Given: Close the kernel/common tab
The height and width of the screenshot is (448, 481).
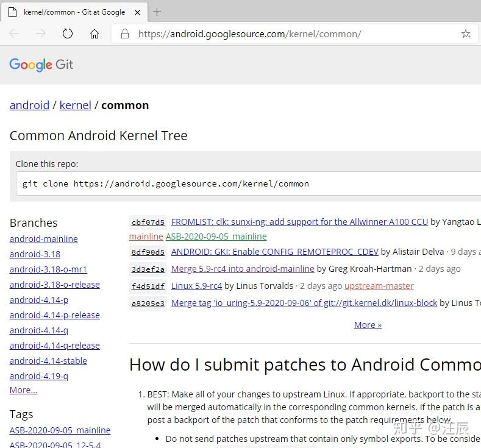Looking at the screenshot, I should [138, 12].
